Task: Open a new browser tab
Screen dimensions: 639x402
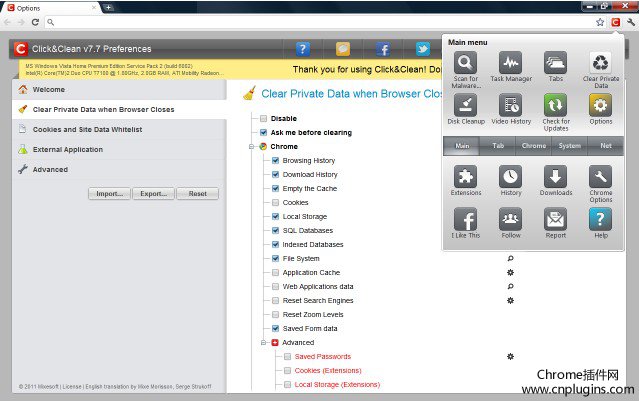Action: (108, 7)
